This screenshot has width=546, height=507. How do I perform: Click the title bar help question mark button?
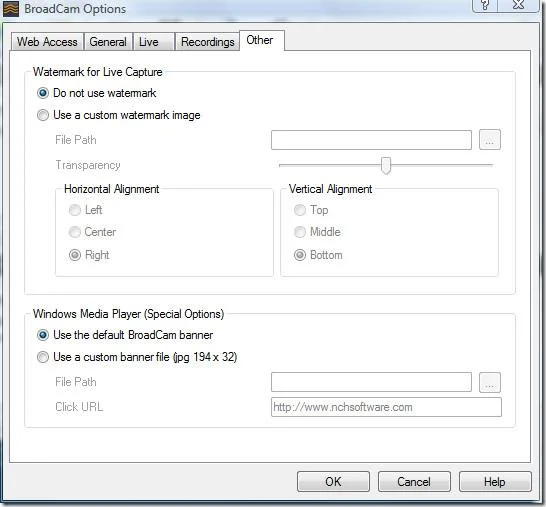(485, 5)
